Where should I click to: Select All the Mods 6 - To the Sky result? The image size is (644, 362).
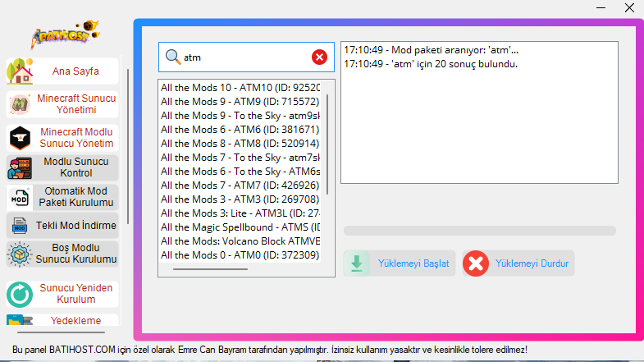[x=240, y=172]
